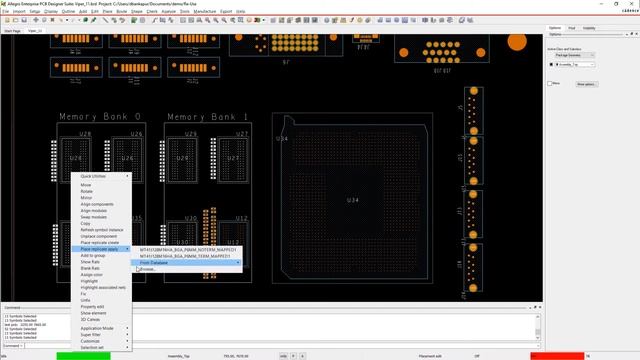Open the Undo history dropdown arrow
This screenshot has width=640, height=360.
(67, 20)
